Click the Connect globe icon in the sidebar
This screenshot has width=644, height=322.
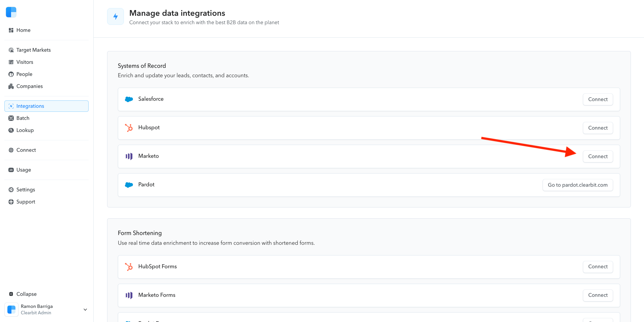[11, 150]
